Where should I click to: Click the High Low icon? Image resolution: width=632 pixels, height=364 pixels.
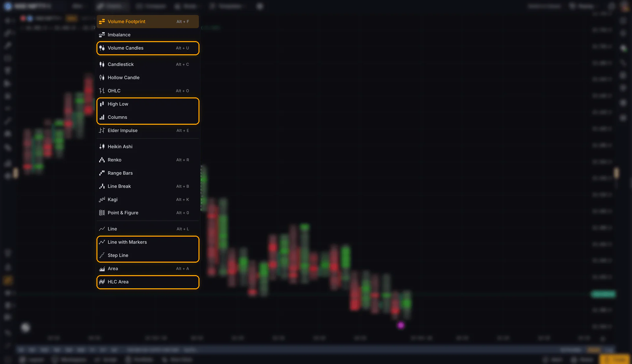pyautogui.click(x=102, y=104)
